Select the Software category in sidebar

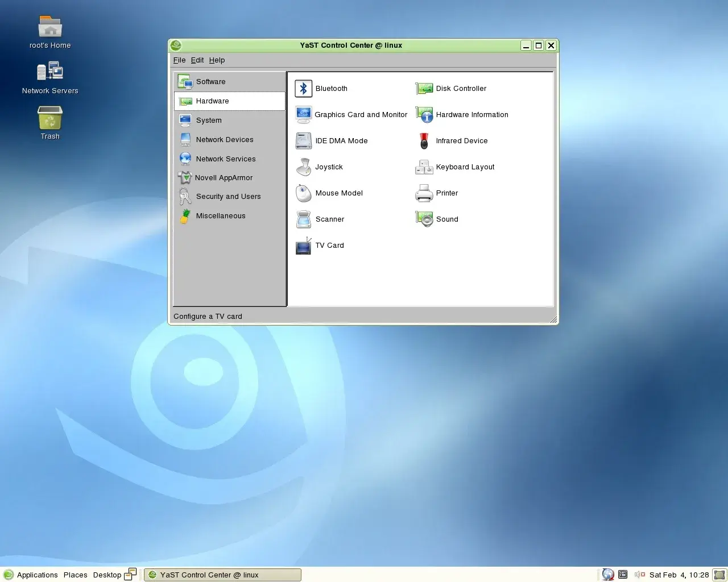(x=210, y=82)
